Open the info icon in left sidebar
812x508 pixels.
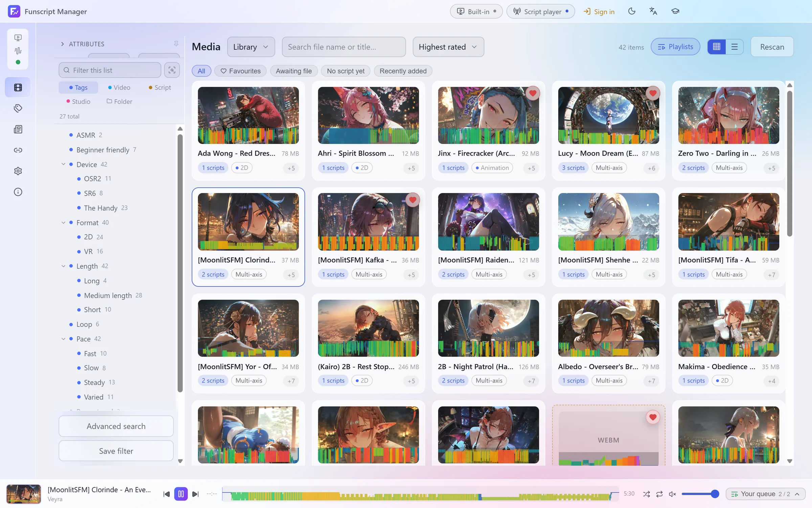tap(18, 192)
